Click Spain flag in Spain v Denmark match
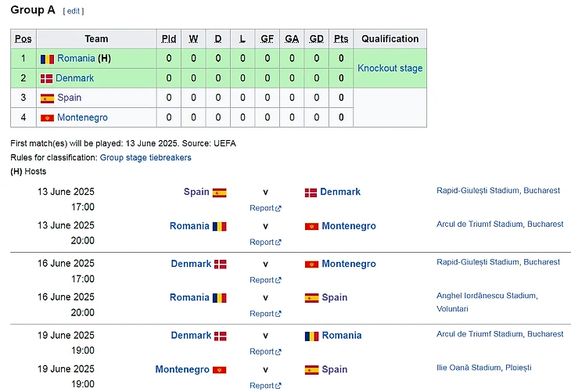 click(219, 192)
